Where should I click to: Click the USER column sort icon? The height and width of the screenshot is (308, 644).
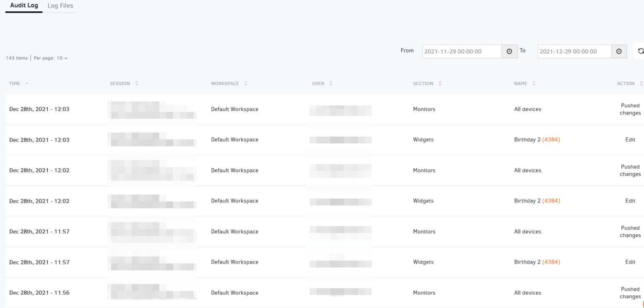pyautogui.click(x=331, y=84)
